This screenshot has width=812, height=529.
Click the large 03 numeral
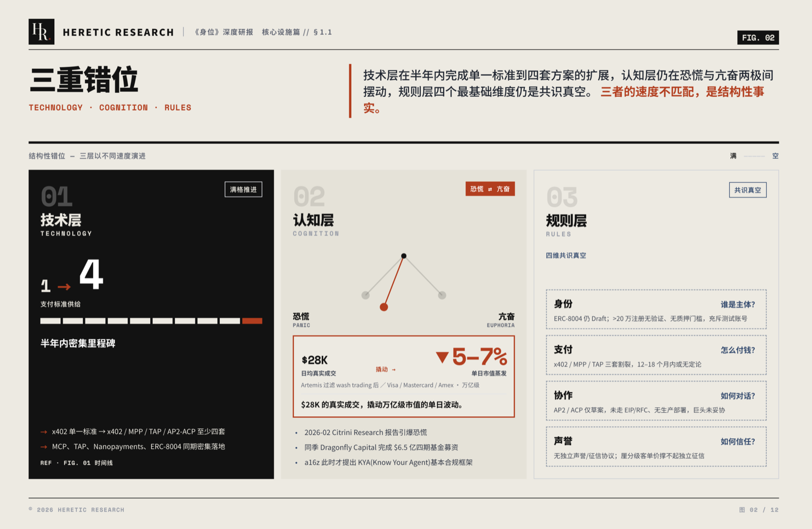point(562,197)
